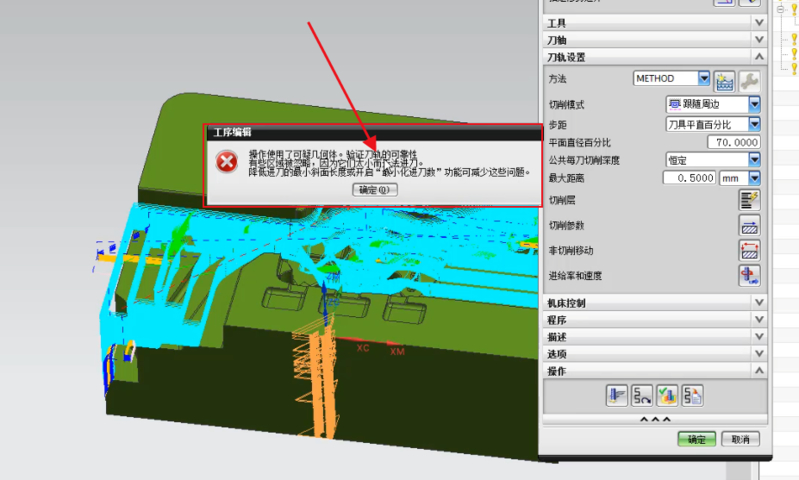Screen dimensions: 799x480
Task: Click the red error icon in the 工序编辑 dialog
Action: (227, 162)
